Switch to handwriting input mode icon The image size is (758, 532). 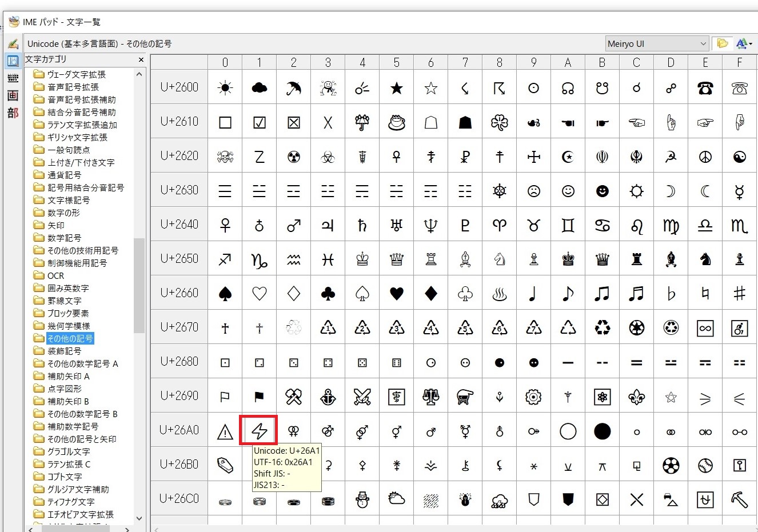coord(13,44)
